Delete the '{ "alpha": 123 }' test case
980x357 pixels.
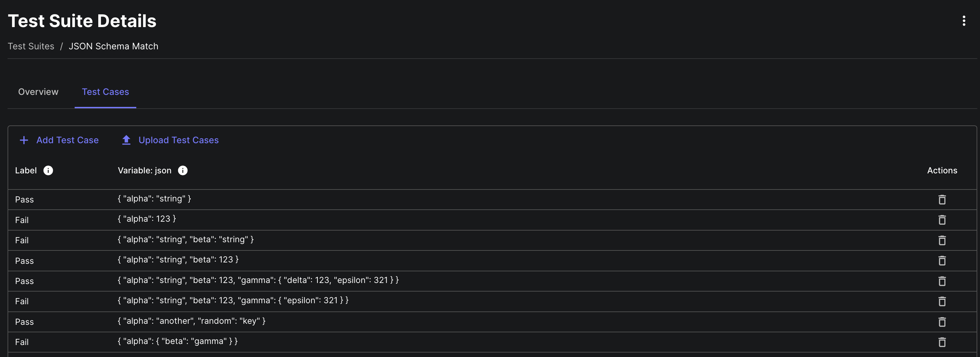click(942, 220)
